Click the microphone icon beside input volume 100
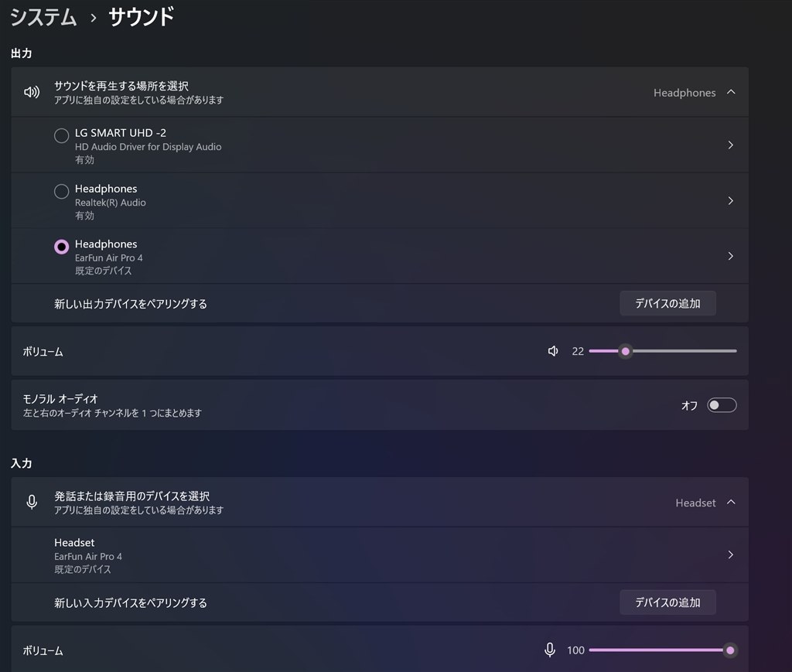The width and height of the screenshot is (792, 672). (550, 650)
